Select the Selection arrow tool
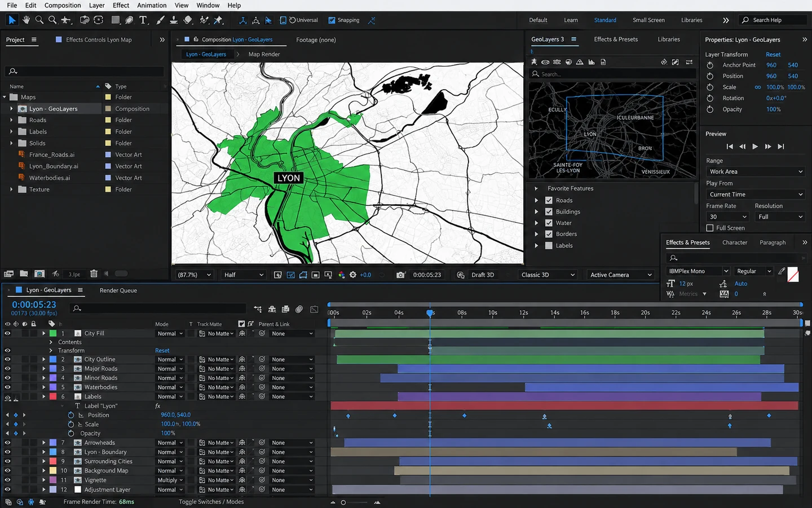The width and height of the screenshot is (812, 508). (x=12, y=20)
